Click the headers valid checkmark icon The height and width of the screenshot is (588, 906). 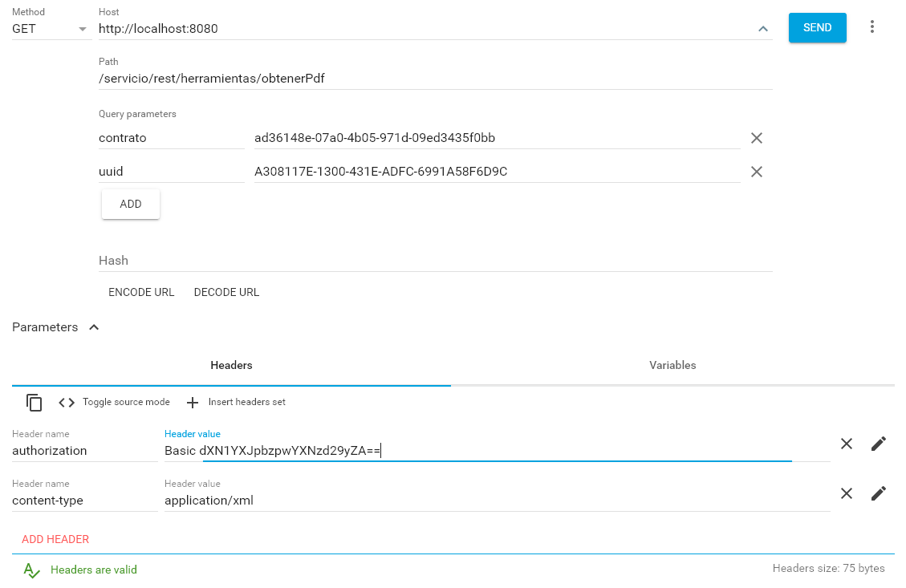point(30,570)
